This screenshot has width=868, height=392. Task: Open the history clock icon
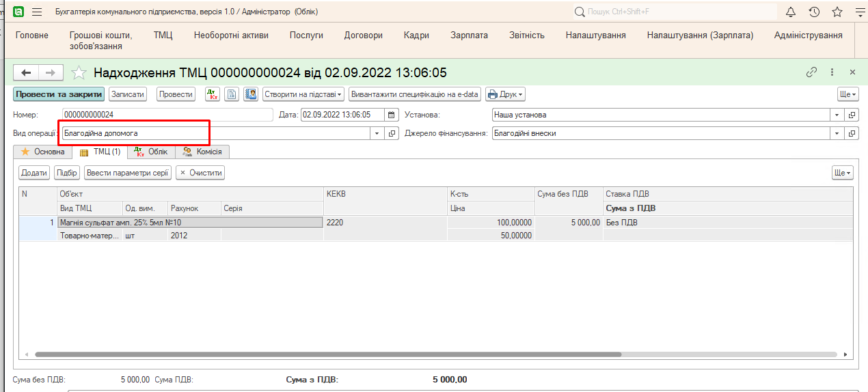click(814, 12)
